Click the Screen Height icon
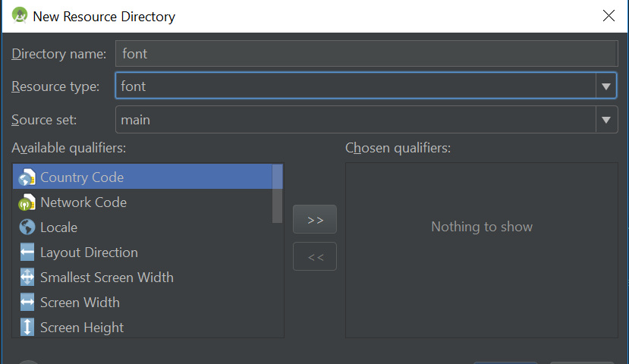Viewport: 629px width, 364px height. tap(27, 327)
